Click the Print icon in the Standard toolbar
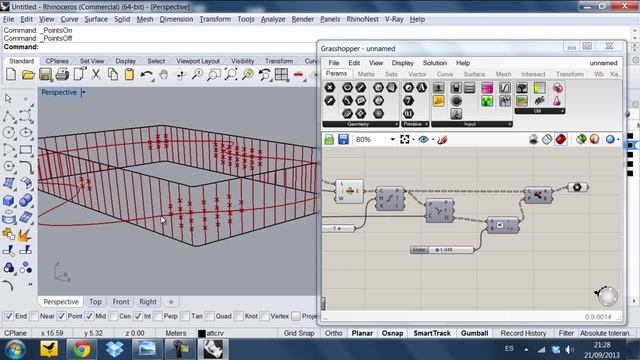 [62, 74]
